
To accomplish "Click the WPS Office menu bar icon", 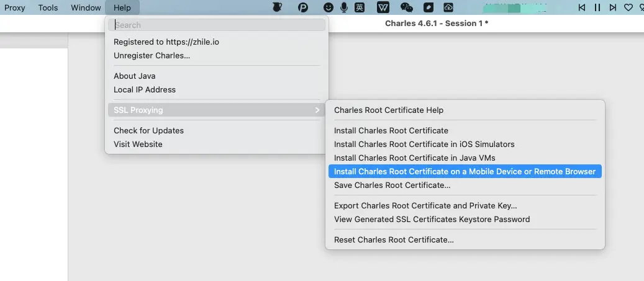I will point(383,7).
